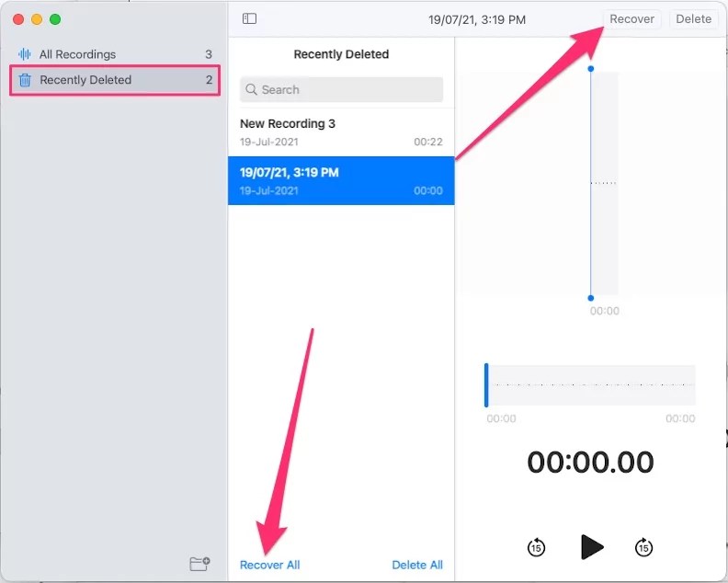This screenshot has height=583, width=728.
Task: Select Recently Deleted folder
Action: click(115, 80)
